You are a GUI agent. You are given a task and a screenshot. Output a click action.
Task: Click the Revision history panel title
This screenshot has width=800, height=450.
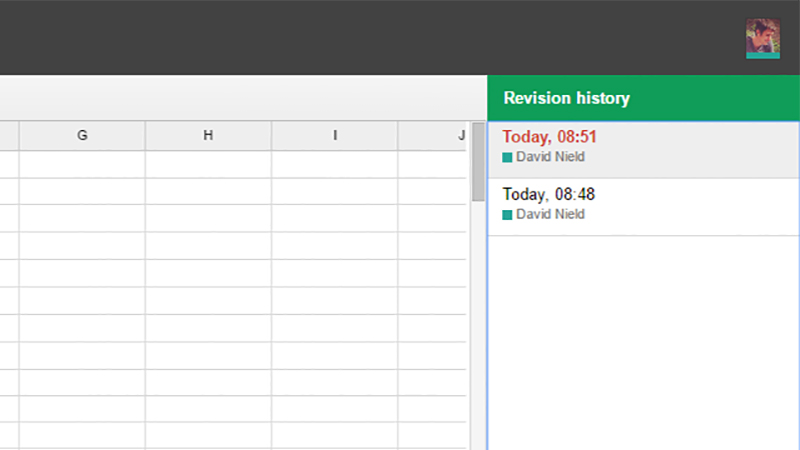(x=566, y=98)
